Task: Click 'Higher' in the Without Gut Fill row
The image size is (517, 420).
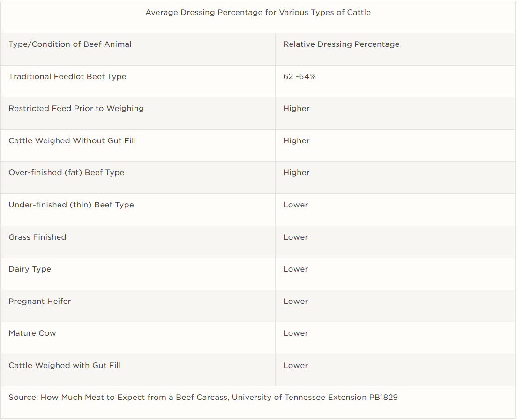Action: (296, 141)
